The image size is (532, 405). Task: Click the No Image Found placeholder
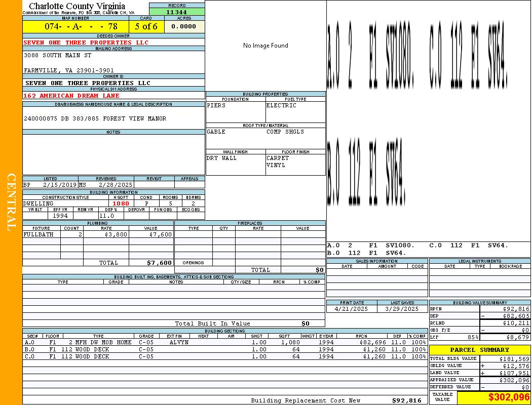click(x=265, y=46)
